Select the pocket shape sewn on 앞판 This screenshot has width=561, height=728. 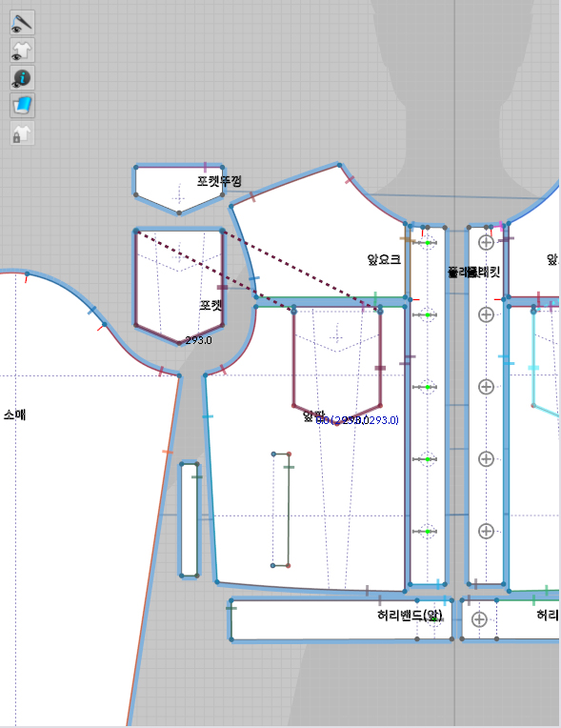[x=337, y=364]
